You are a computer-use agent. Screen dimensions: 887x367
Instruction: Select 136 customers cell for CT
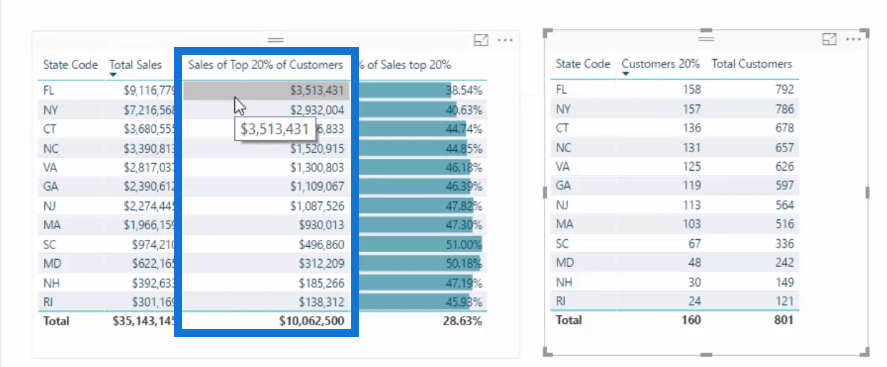click(691, 128)
